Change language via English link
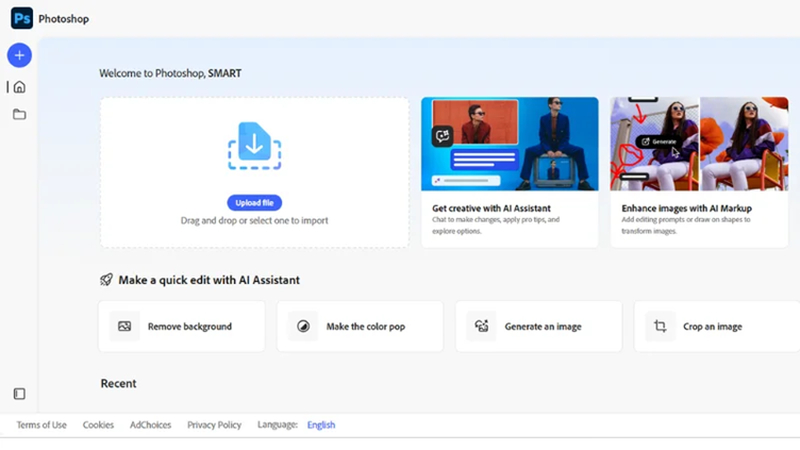Screen dimensions: 800x450 tap(321, 425)
